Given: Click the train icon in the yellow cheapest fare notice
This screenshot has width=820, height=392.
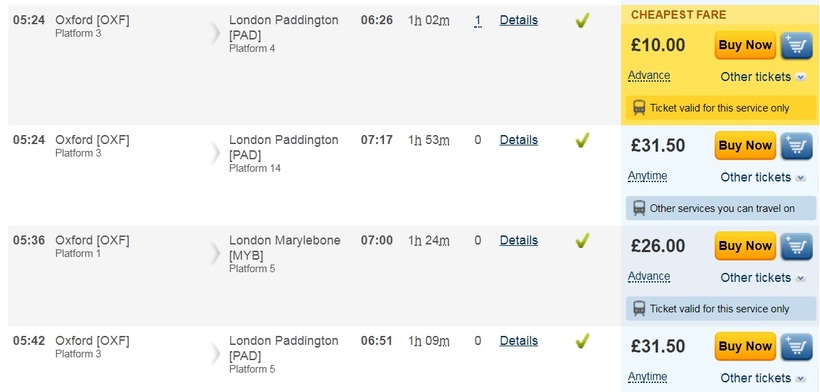Looking at the screenshot, I should 639,108.
